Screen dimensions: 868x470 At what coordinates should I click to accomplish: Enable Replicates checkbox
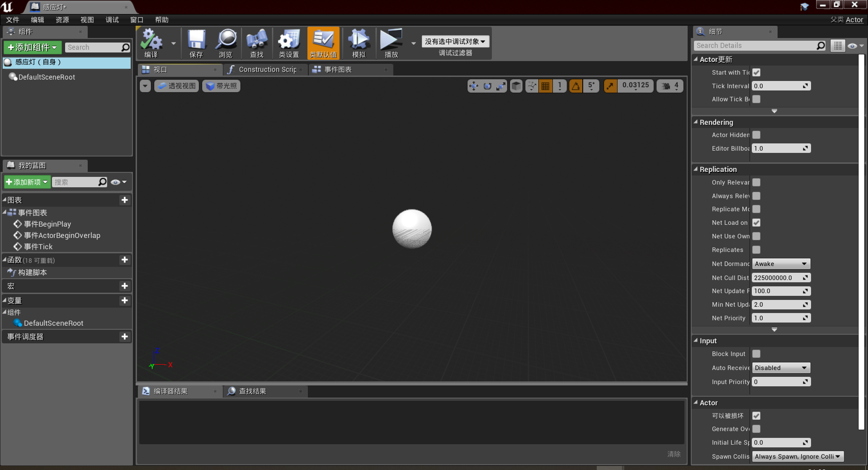coord(756,250)
